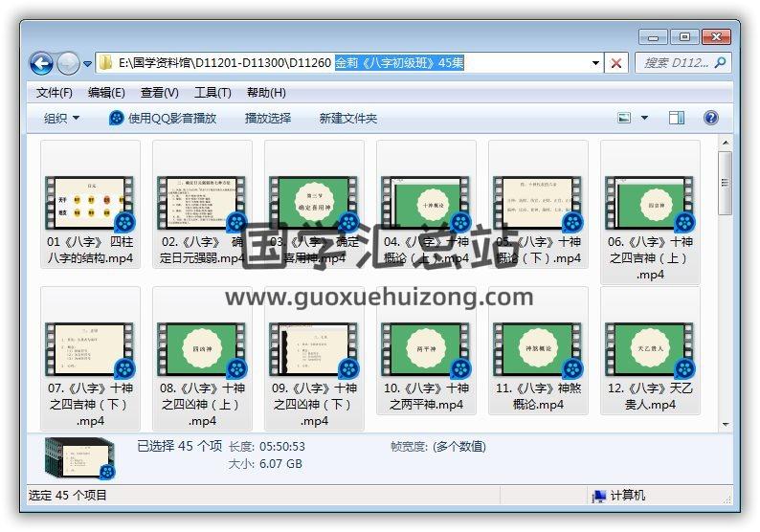Open the address bar history dropdown
The image size is (760, 532).
[x=596, y=63]
